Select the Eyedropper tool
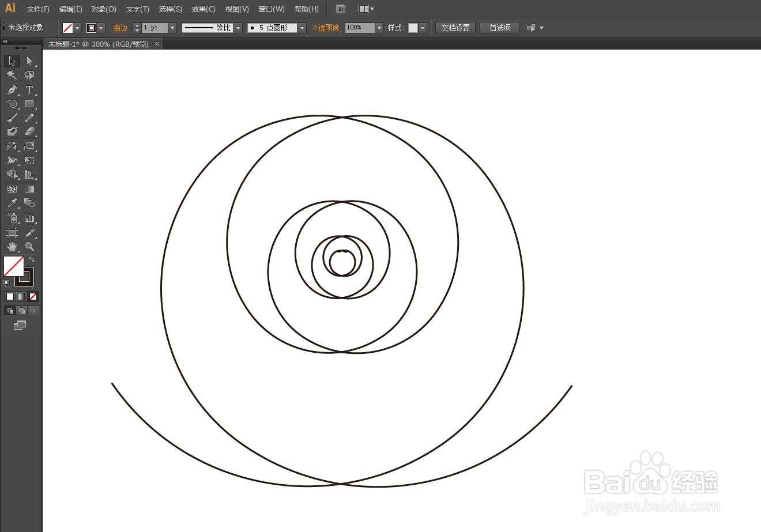761x532 pixels. [12, 203]
